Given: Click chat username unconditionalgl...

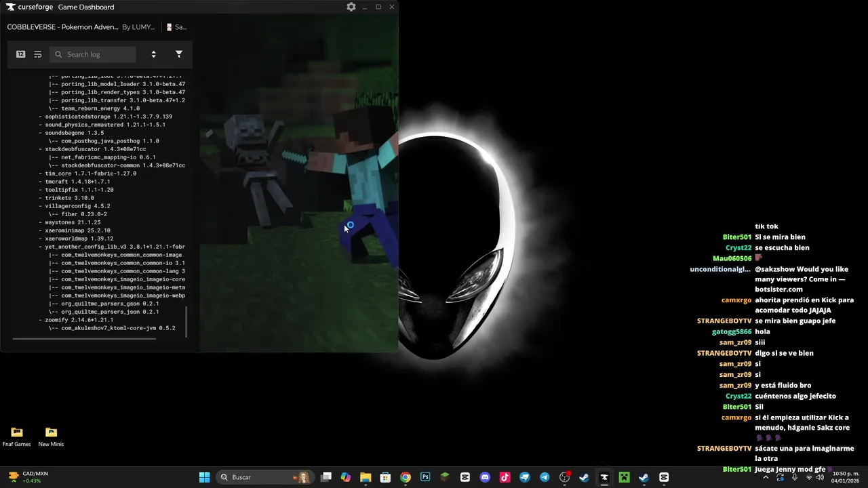Looking at the screenshot, I should coord(721,269).
